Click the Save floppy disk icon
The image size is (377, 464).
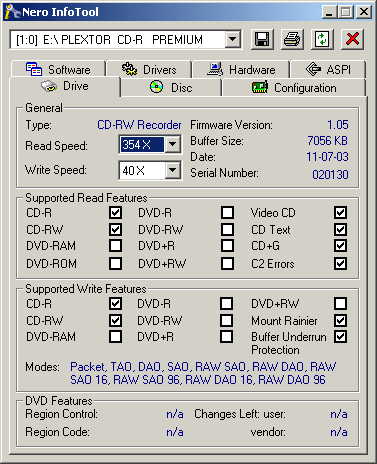(262, 39)
